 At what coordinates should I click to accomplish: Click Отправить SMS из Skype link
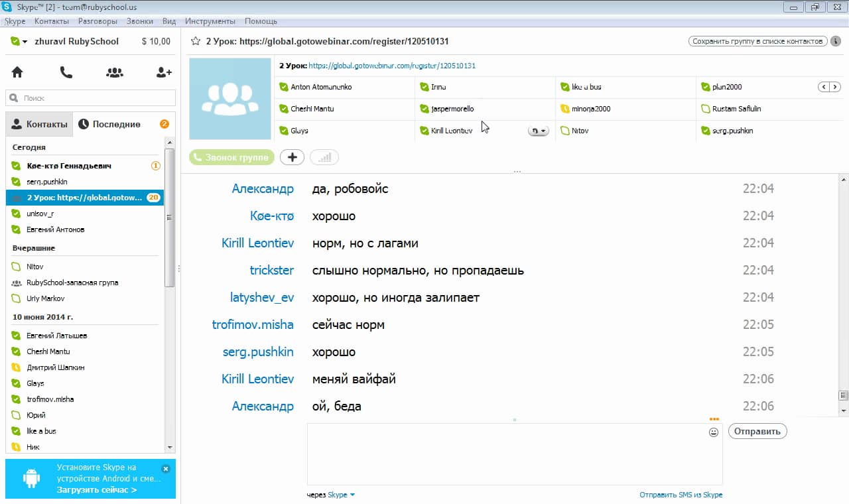click(681, 495)
